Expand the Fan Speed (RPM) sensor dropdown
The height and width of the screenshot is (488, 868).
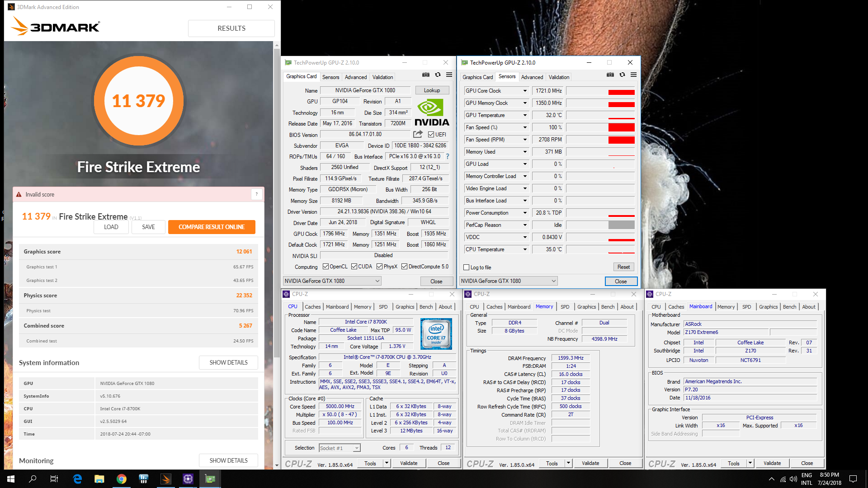click(x=525, y=140)
